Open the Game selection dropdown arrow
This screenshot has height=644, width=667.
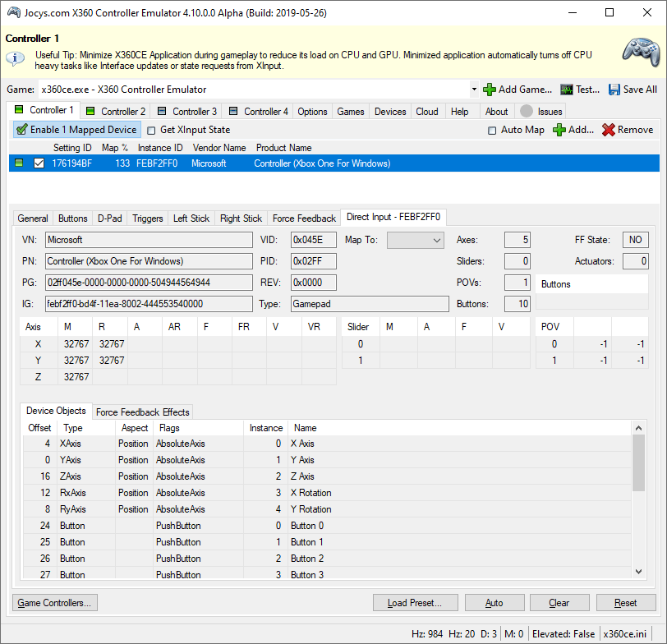point(474,90)
